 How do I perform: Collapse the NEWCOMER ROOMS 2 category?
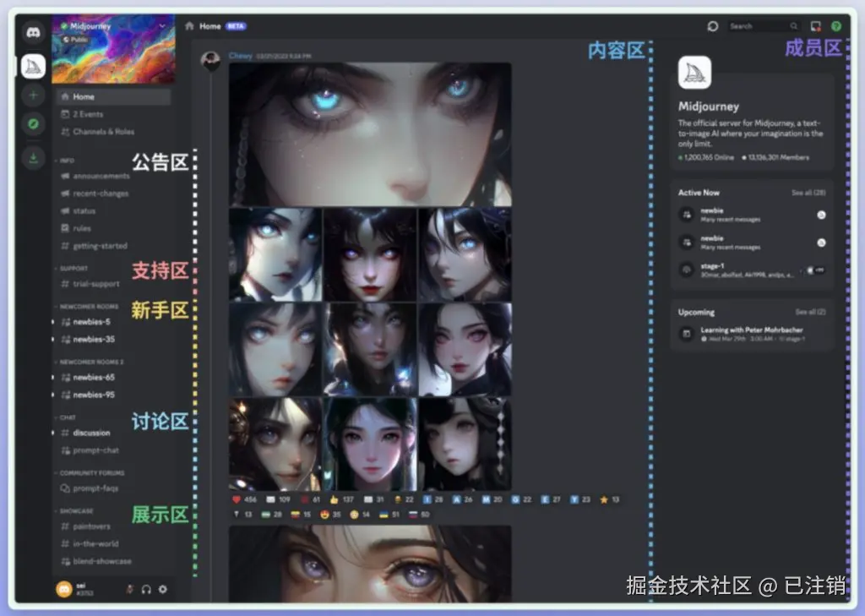[x=90, y=363]
